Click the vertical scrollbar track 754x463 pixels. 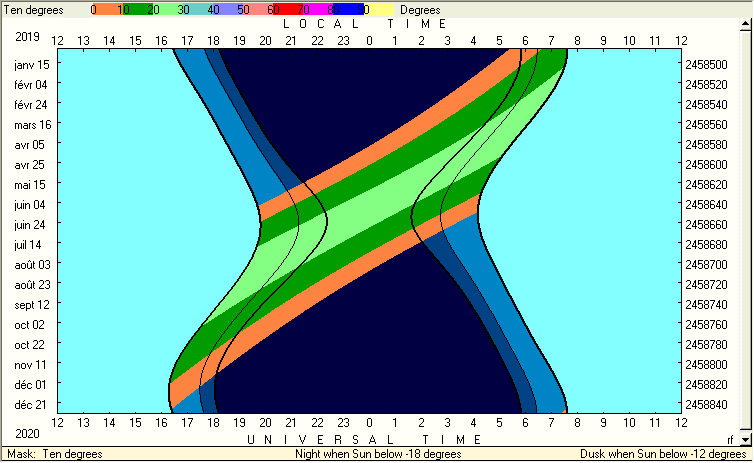(745, 231)
